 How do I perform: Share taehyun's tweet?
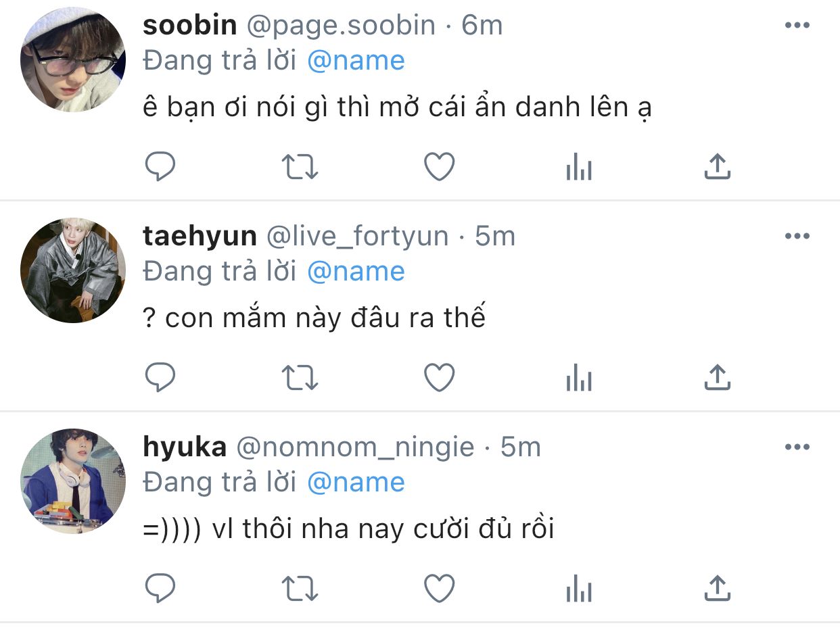[718, 377]
